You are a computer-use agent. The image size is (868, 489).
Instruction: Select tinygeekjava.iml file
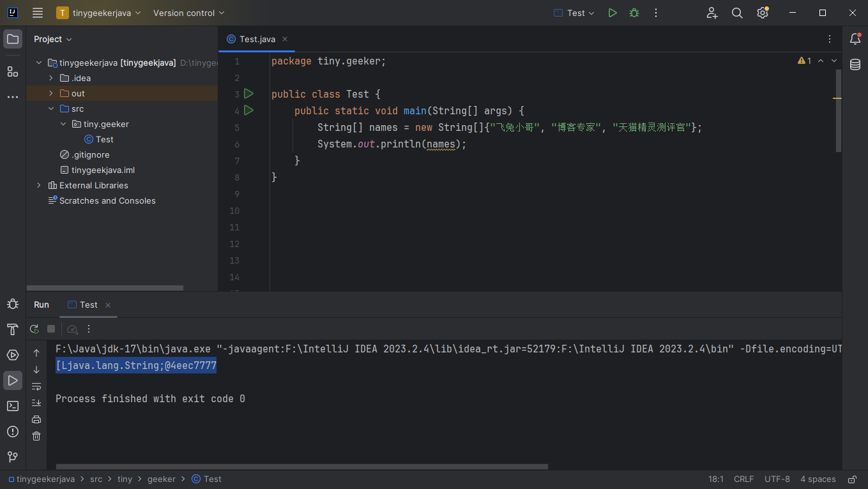(97, 170)
